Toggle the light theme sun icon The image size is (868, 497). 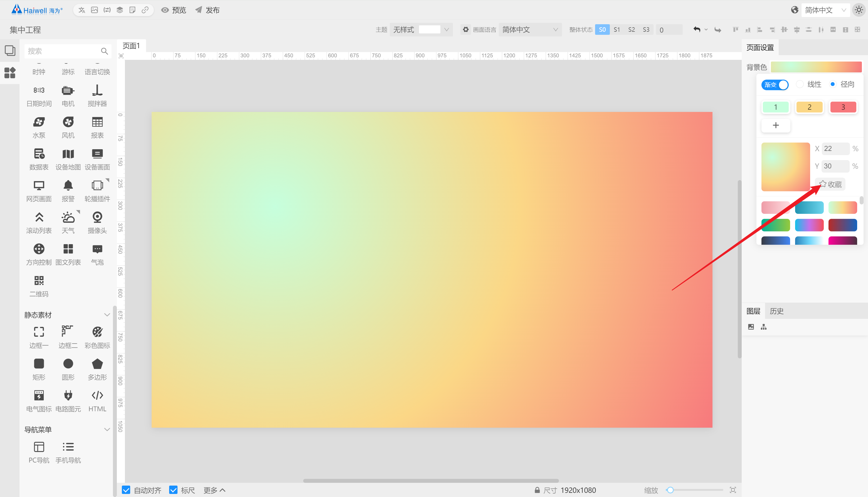coord(859,10)
